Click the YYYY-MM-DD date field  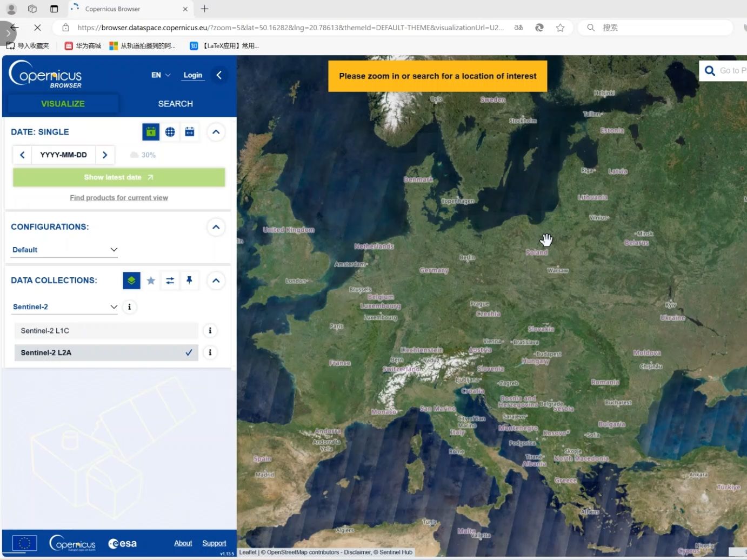pos(63,155)
